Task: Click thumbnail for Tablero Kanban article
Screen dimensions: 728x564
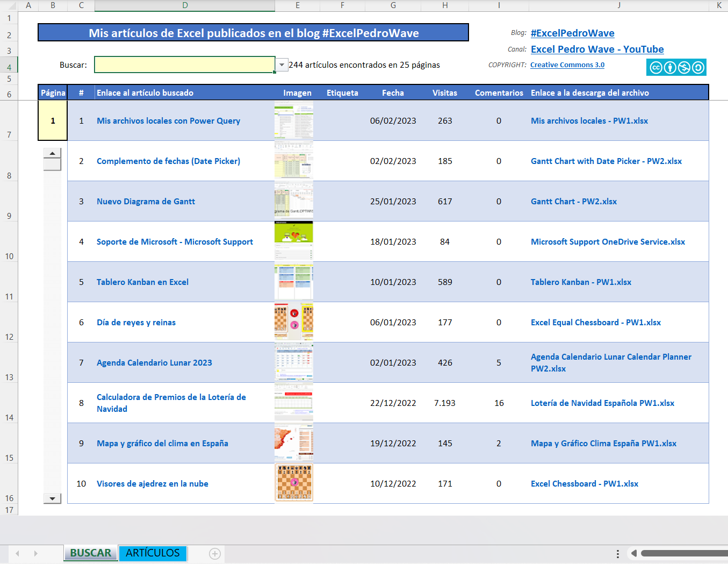Action: [294, 282]
